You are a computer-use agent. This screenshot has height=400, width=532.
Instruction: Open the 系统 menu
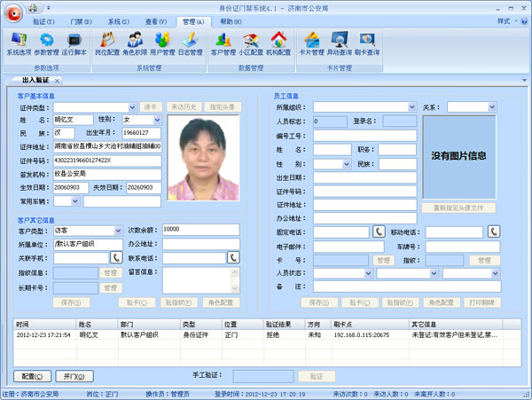click(119, 21)
